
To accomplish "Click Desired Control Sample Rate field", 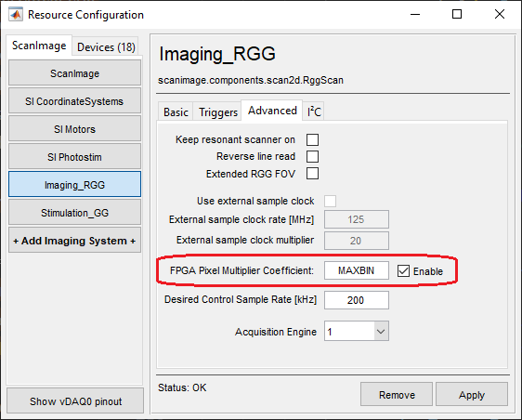I will [x=357, y=300].
